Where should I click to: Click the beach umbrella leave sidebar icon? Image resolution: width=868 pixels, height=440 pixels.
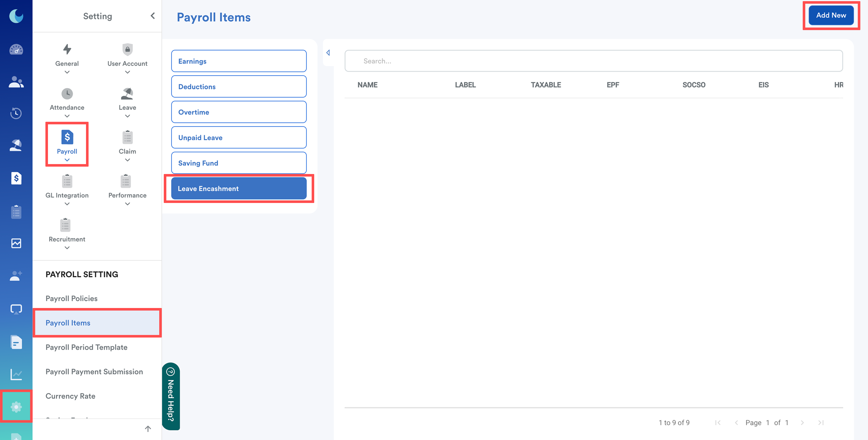coord(16,145)
